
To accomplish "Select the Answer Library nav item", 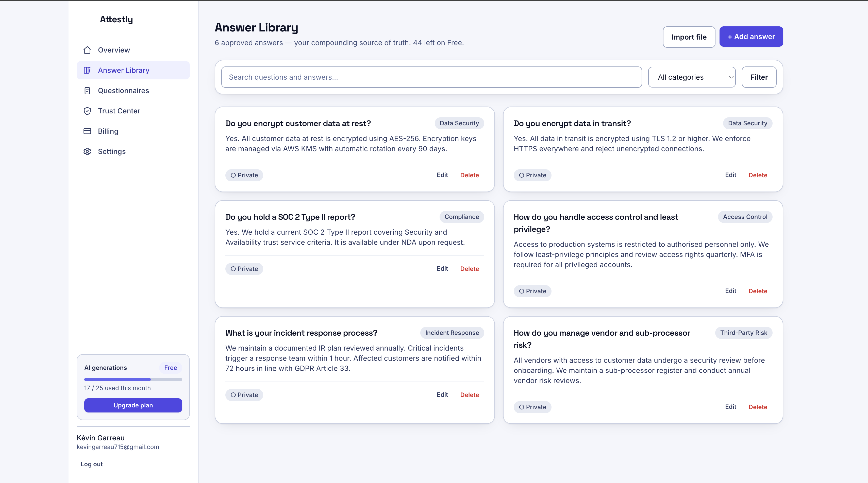I will 133,70.
